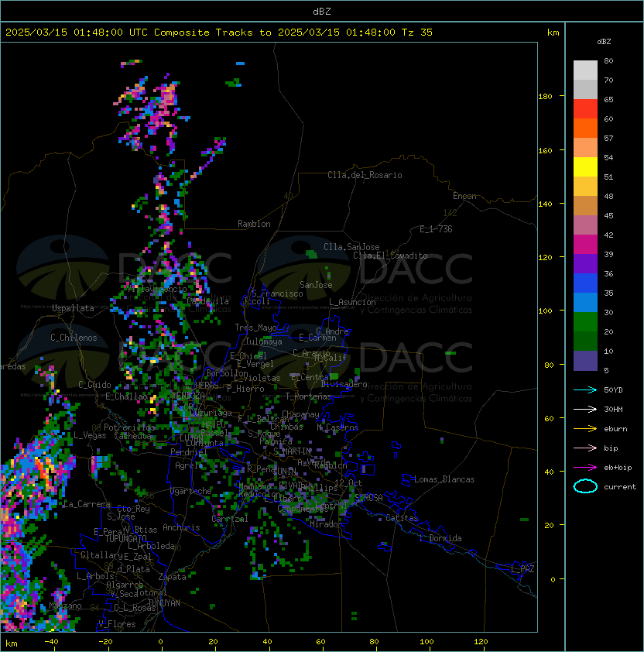Click the 'Catitas' map label

(x=402, y=519)
